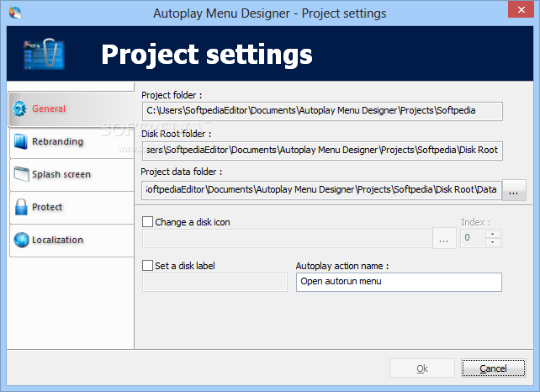Open the Localization tab

[71, 240]
